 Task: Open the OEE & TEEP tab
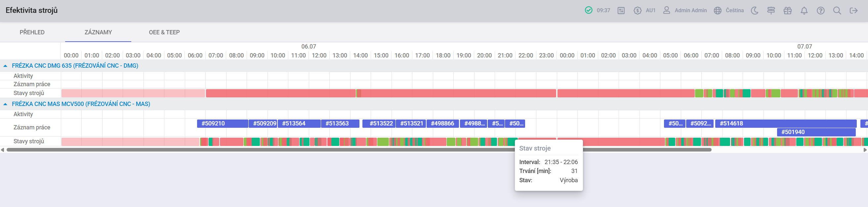coord(164,32)
